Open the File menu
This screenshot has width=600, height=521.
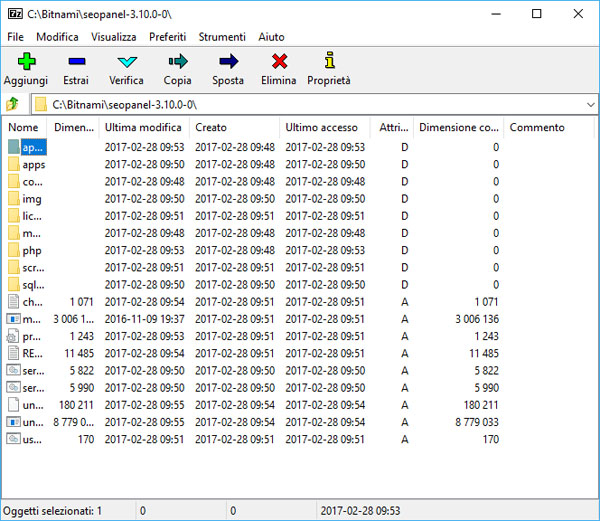point(15,36)
